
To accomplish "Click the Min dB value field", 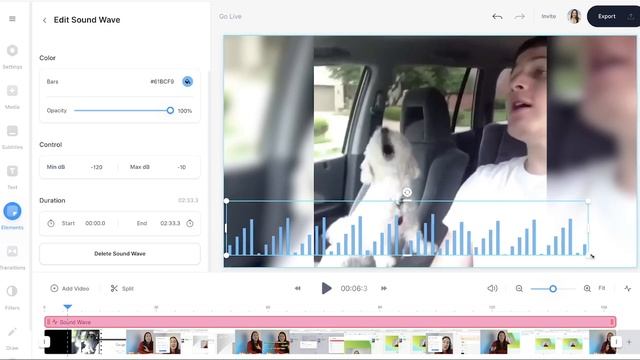I will pyautogui.click(x=97, y=167).
